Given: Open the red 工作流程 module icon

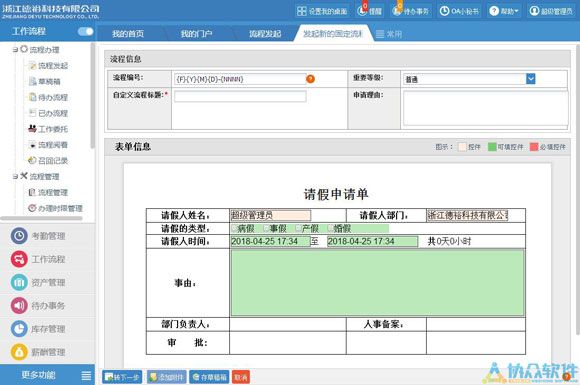Looking at the screenshot, I should click(19, 259).
